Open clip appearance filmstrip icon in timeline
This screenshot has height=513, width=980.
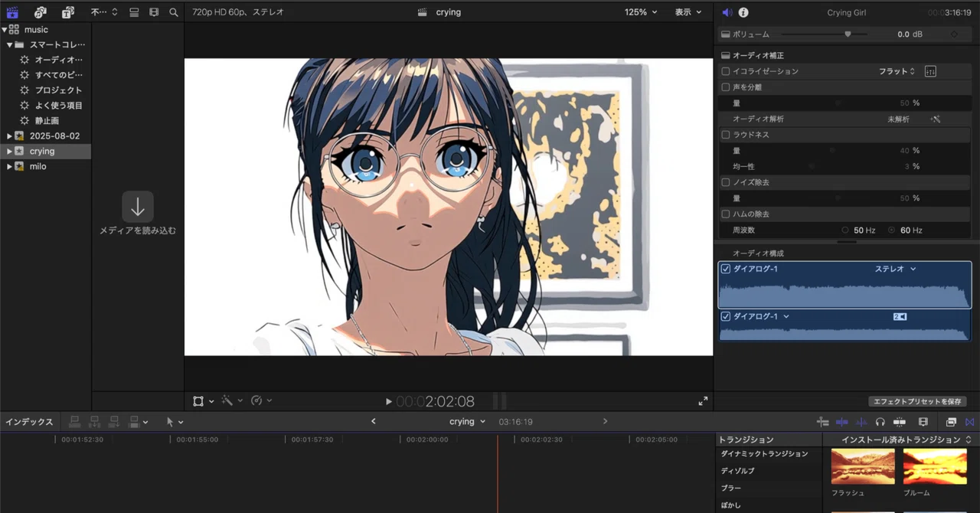pyautogui.click(x=923, y=422)
